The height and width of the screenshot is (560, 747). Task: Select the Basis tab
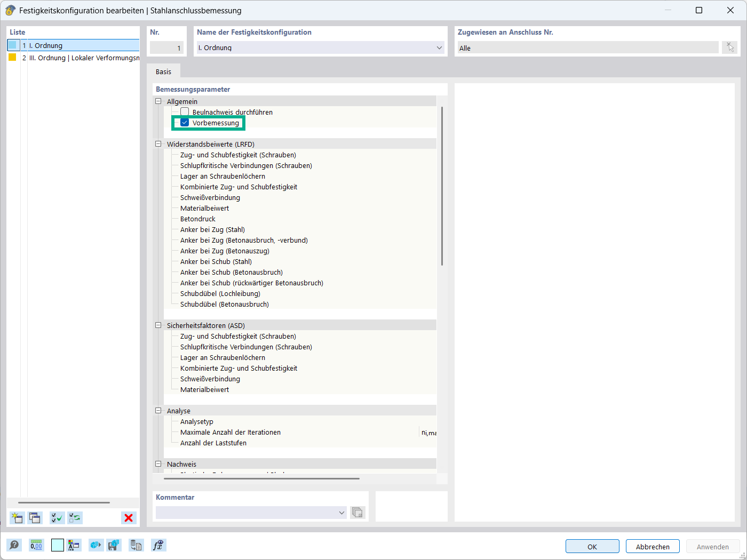[164, 72]
